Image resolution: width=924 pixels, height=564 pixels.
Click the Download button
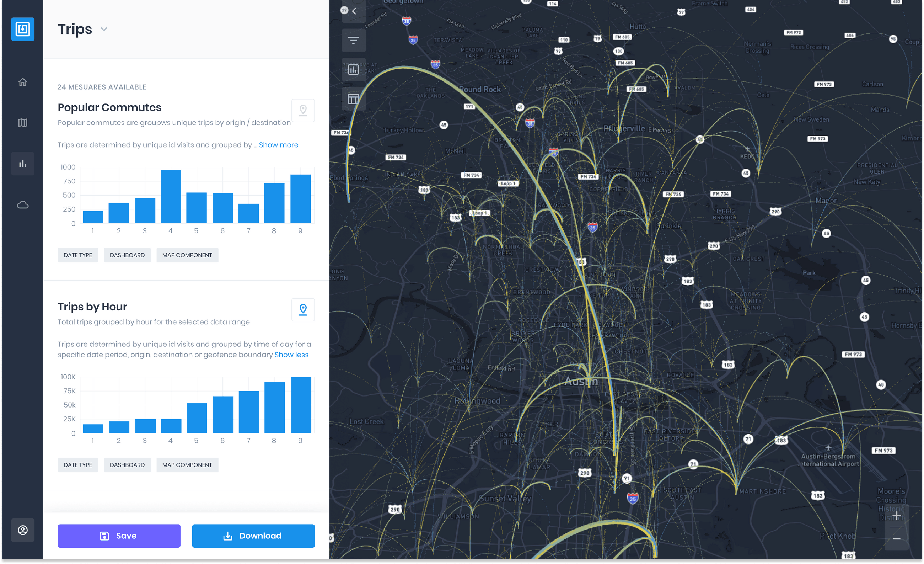tap(253, 536)
